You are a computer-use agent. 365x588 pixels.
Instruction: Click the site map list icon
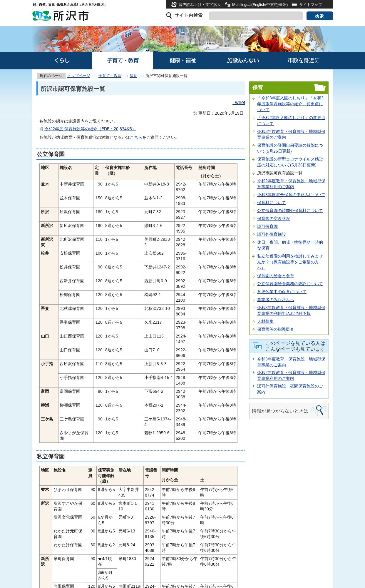tap(294, 5)
